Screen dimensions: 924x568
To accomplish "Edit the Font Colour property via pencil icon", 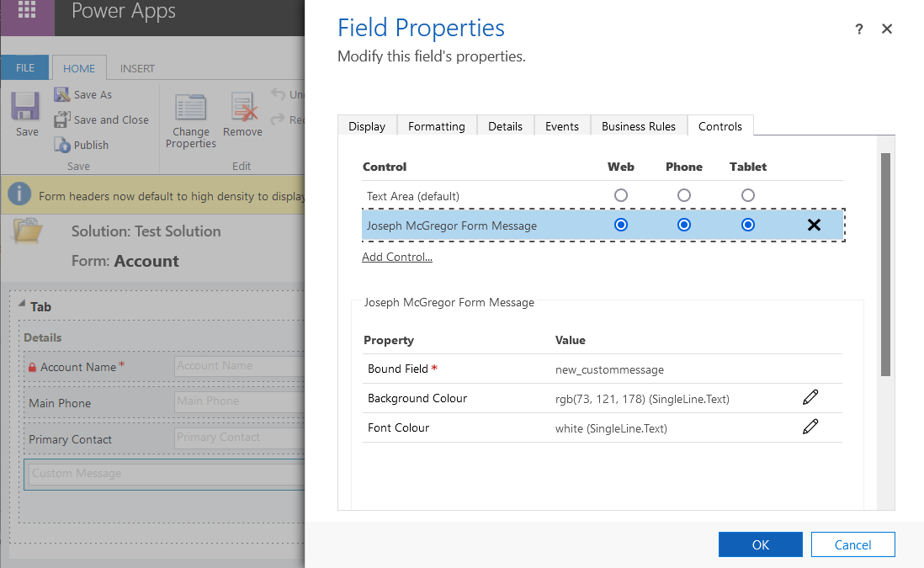I will click(x=810, y=427).
